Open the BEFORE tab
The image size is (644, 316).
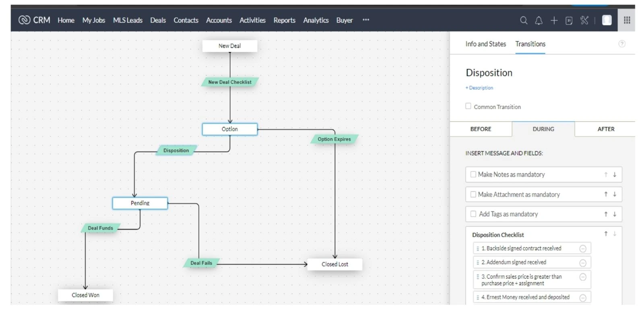(x=481, y=129)
